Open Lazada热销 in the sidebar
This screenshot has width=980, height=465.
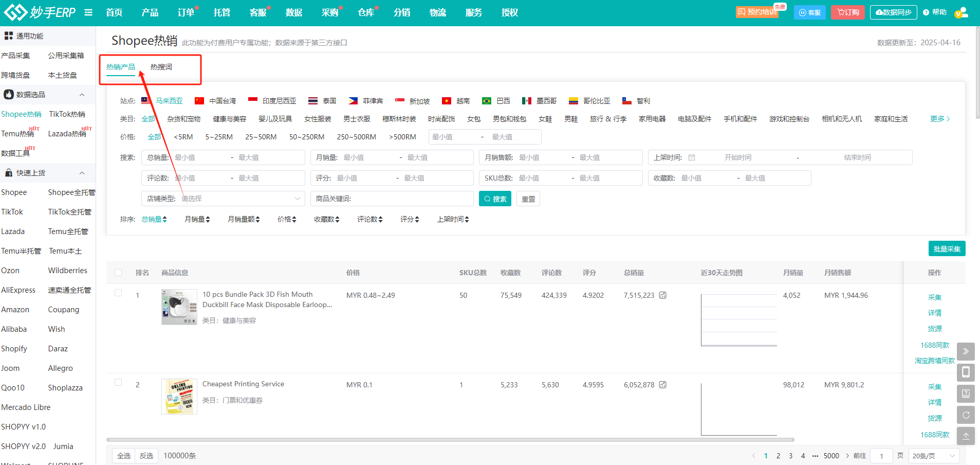67,134
